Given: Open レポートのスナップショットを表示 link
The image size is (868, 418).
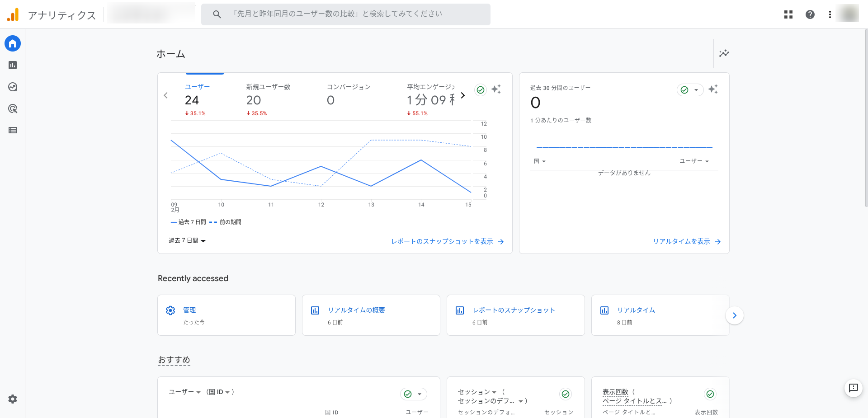Looking at the screenshot, I should click(447, 242).
